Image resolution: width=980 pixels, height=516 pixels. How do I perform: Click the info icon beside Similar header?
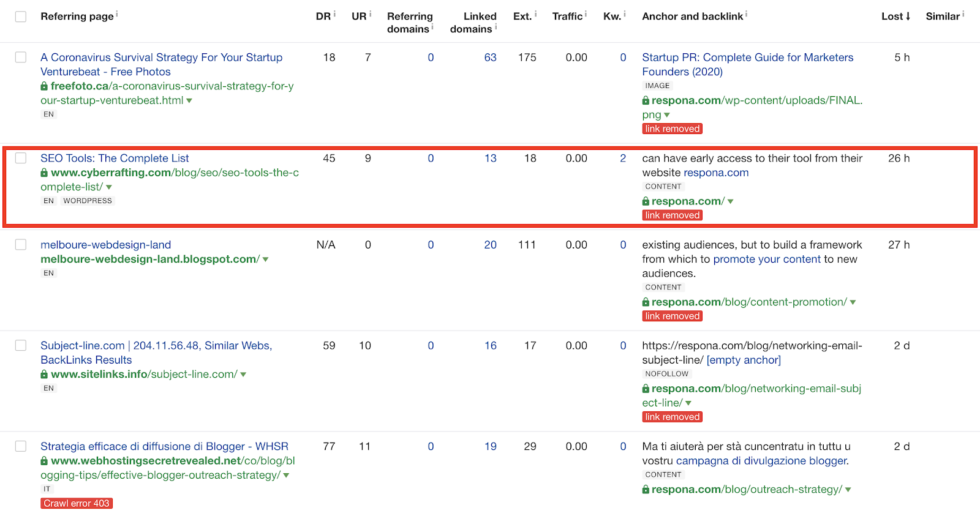tap(963, 13)
